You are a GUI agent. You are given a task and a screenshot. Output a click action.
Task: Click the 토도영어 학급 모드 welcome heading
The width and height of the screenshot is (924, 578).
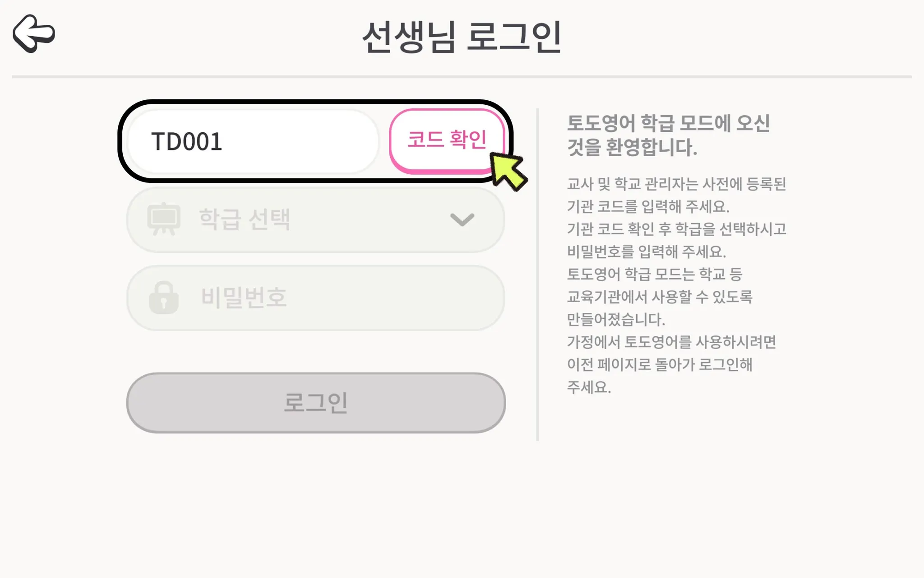tap(668, 135)
